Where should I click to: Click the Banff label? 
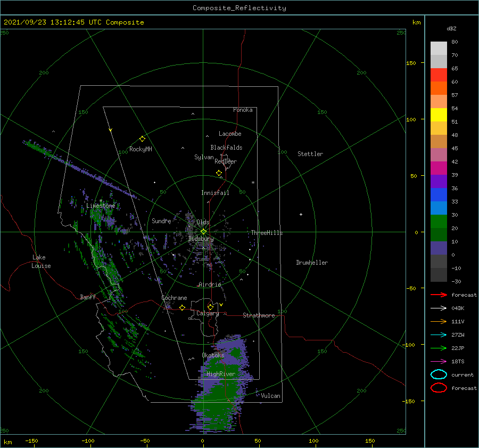pyautogui.click(x=88, y=297)
